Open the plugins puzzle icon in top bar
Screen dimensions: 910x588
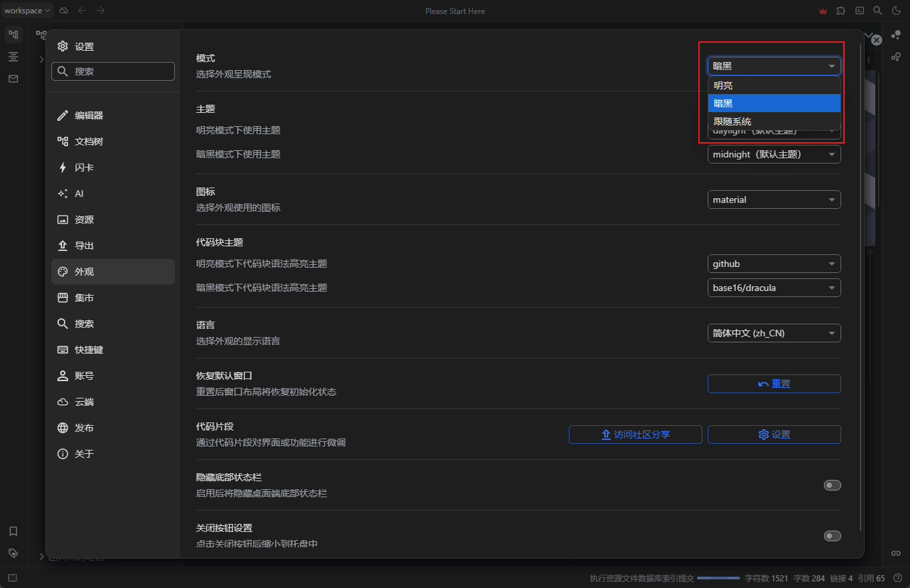point(841,11)
